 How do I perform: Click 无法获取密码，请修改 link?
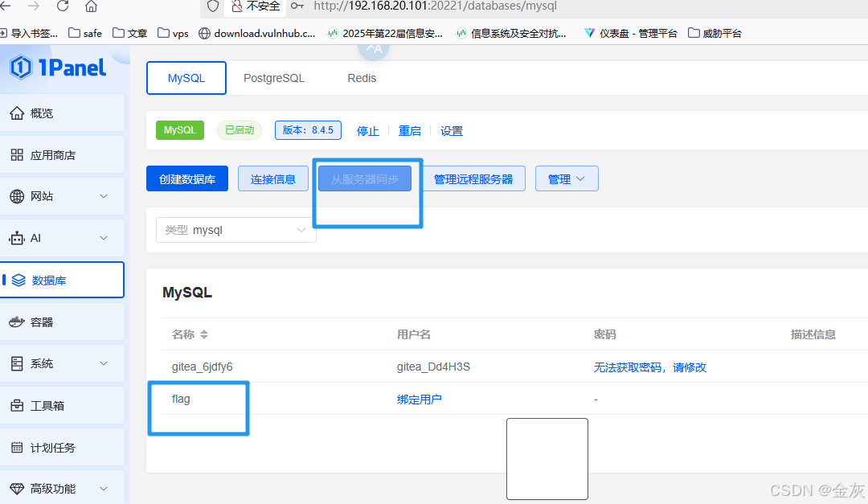650,367
